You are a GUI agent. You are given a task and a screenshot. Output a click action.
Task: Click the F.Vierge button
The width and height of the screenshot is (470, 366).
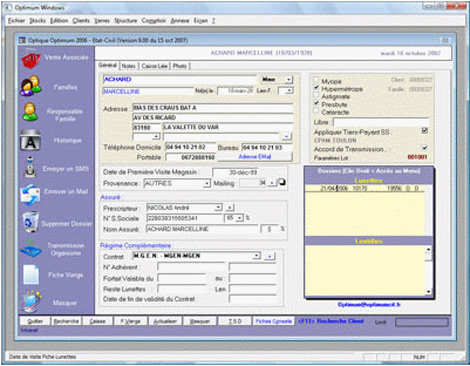(130, 321)
